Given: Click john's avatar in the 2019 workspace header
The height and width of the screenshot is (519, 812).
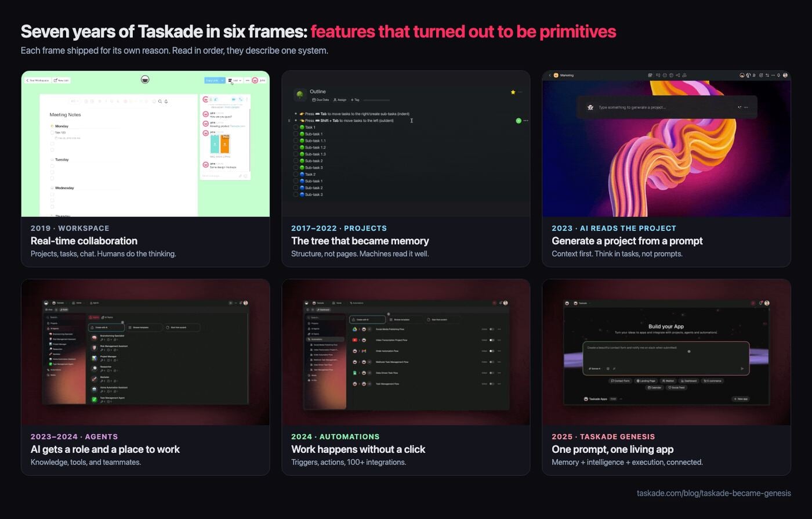Looking at the screenshot, I should [x=255, y=80].
